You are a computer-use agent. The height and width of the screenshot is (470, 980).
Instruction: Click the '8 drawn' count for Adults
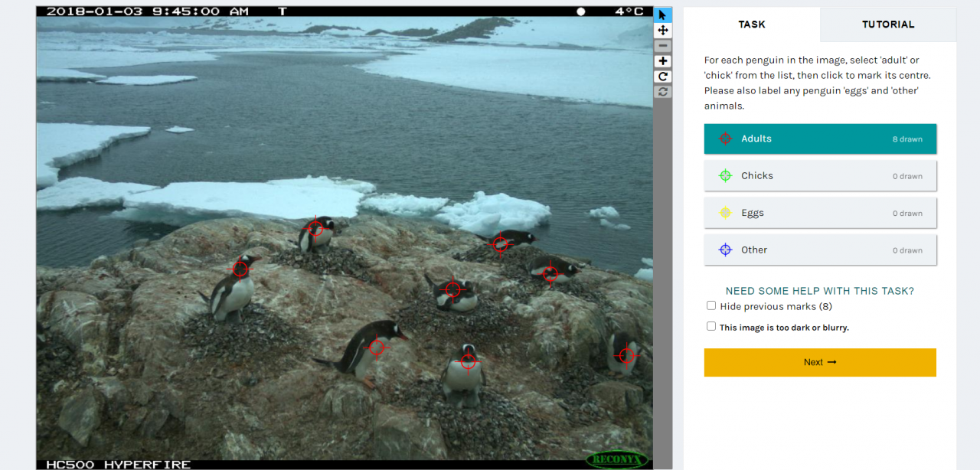pos(907,139)
